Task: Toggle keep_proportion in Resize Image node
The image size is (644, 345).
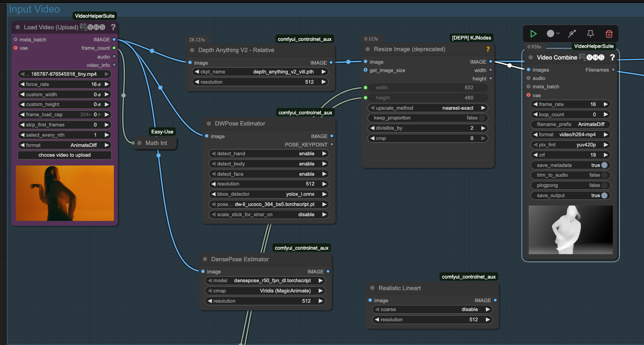Action: (x=428, y=118)
